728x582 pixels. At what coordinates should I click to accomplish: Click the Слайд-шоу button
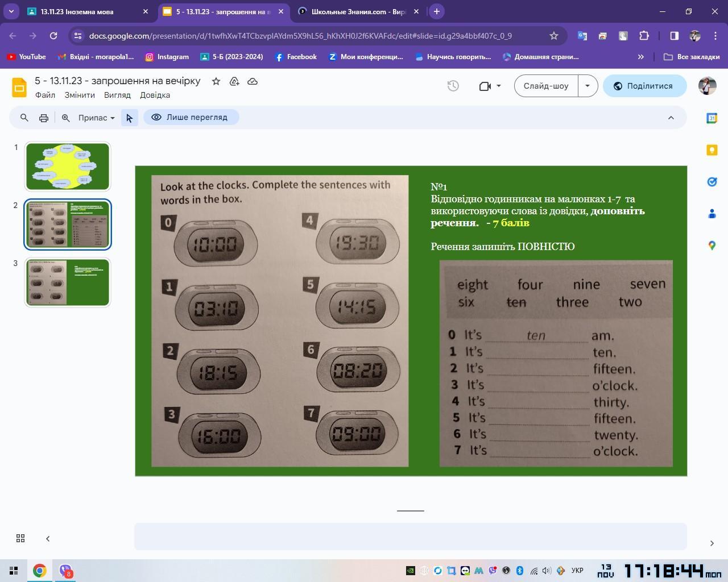(546, 86)
